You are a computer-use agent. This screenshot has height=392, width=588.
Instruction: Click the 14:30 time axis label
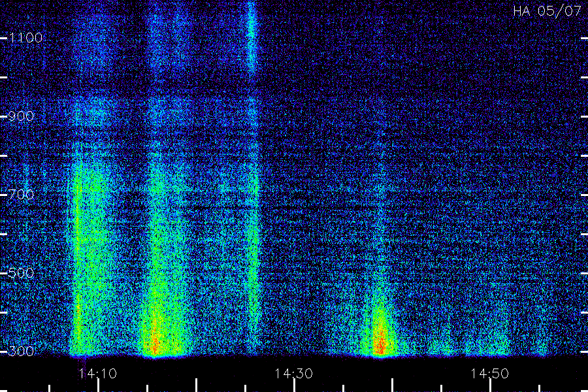click(x=293, y=374)
